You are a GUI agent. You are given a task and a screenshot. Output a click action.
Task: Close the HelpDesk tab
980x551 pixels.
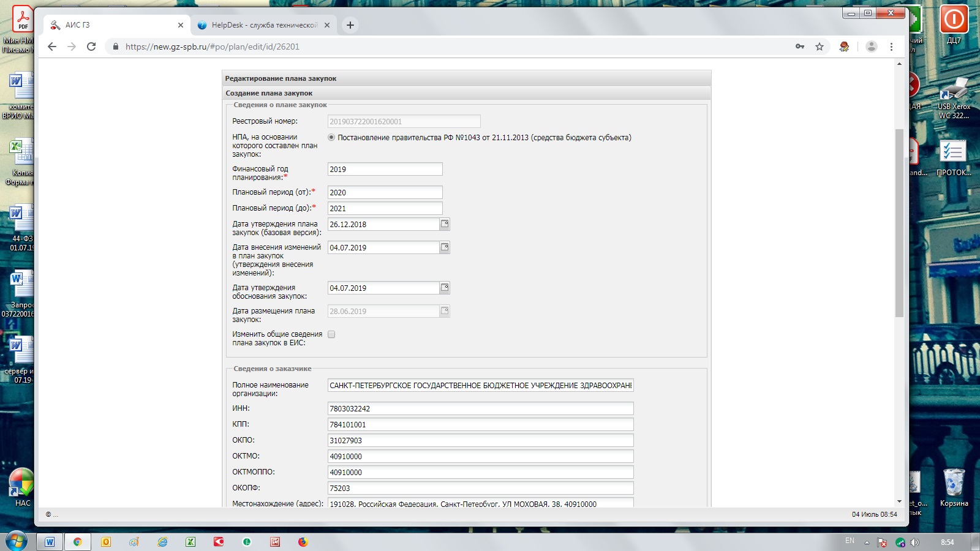click(327, 25)
